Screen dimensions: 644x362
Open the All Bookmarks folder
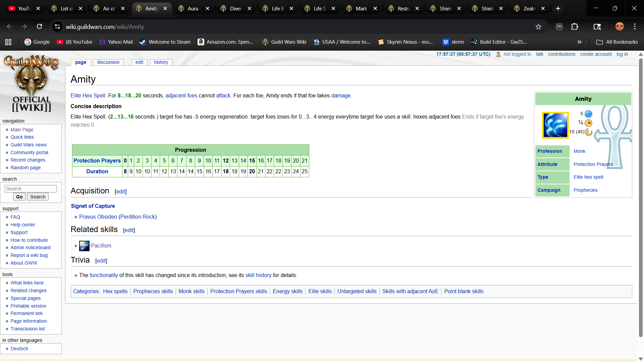pyautogui.click(x=617, y=42)
